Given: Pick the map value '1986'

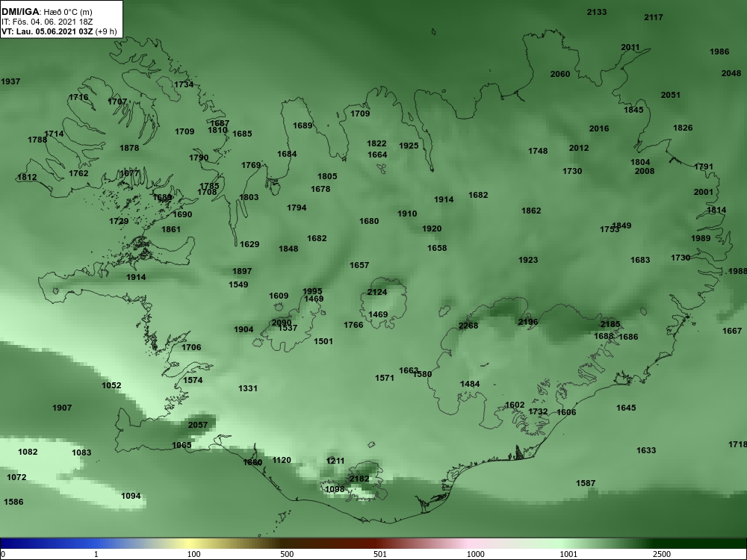Looking at the screenshot, I should point(719,52).
